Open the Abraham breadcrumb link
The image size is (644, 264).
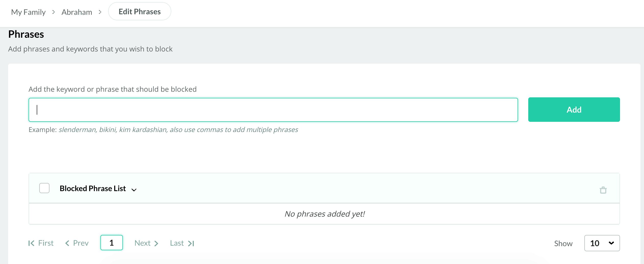pyautogui.click(x=77, y=12)
